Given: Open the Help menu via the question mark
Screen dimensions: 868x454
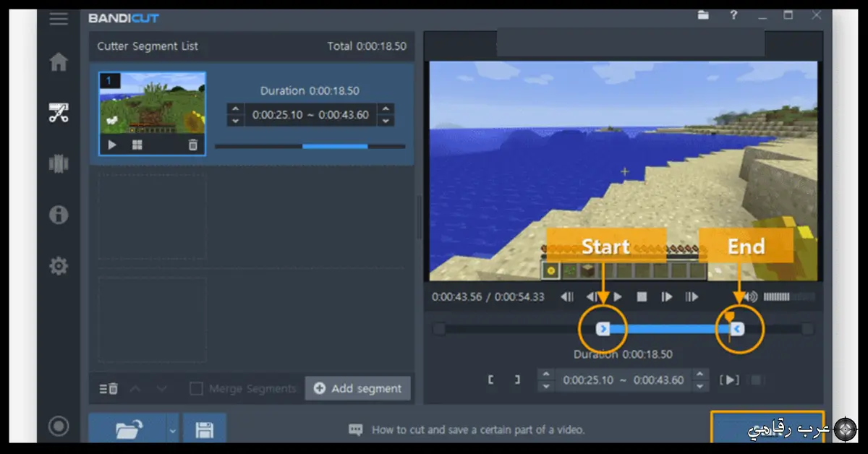Looking at the screenshot, I should click(x=733, y=16).
